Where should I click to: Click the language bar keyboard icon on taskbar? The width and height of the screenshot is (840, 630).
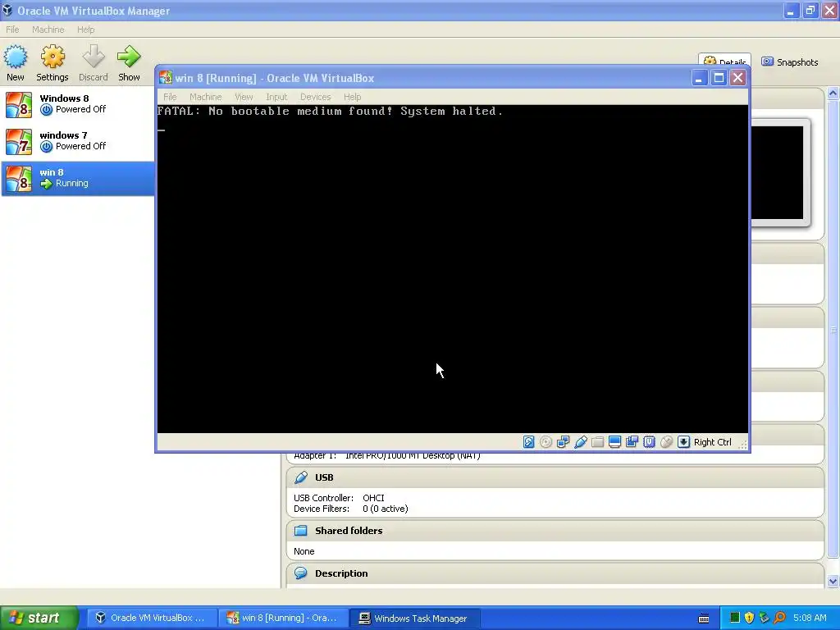click(704, 619)
